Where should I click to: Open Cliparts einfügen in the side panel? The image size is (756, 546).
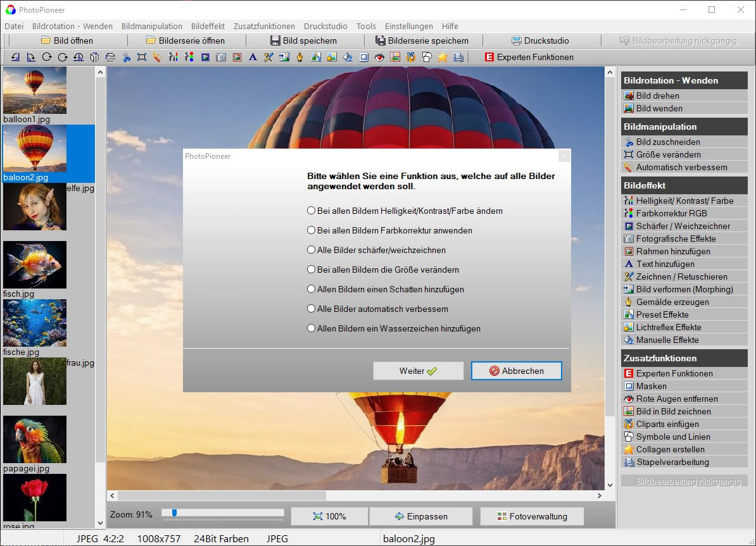667,424
